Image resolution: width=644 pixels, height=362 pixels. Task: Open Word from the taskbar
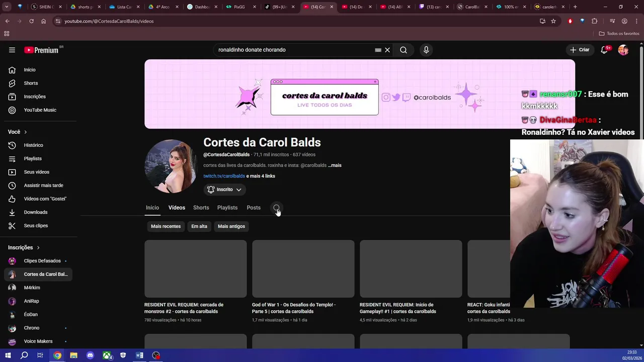coord(139,355)
